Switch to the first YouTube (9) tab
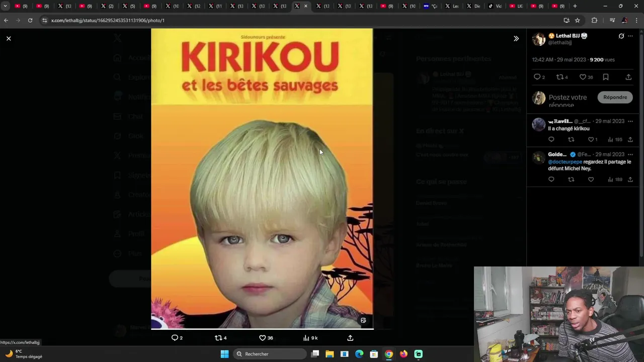Viewport: 644px width, 362px height. point(21,6)
